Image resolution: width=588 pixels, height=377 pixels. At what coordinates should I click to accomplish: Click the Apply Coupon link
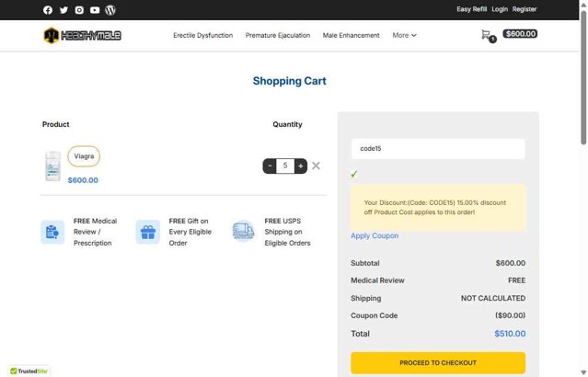pos(375,235)
